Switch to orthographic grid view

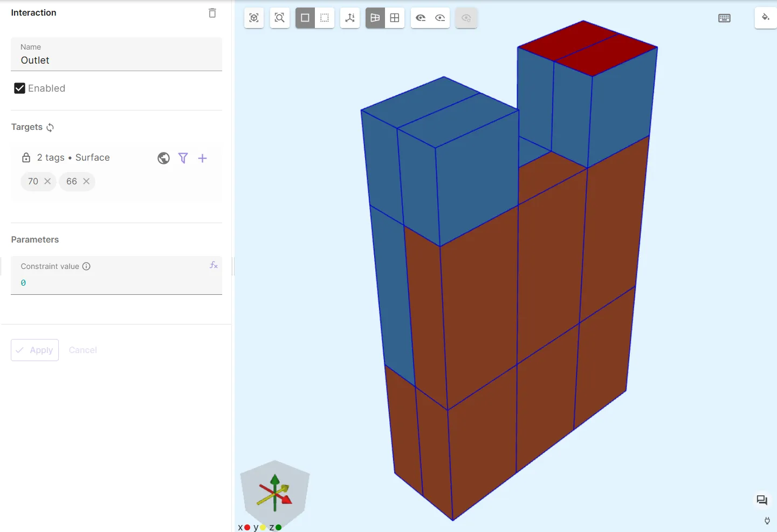(395, 18)
